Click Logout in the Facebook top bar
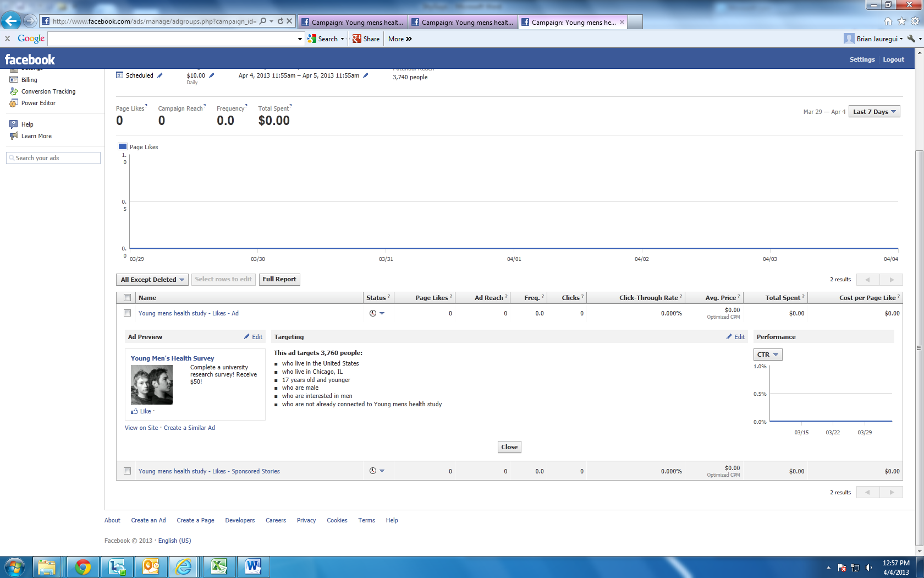 [x=893, y=59]
